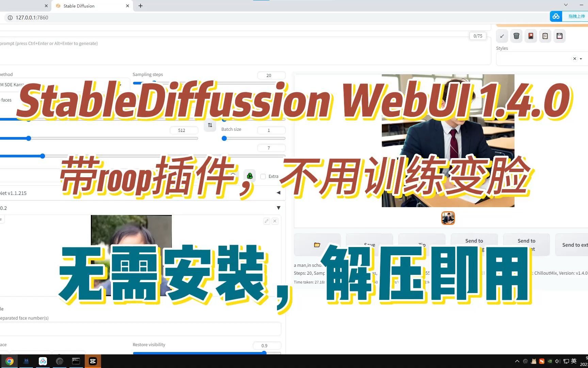Image resolution: width=588 pixels, height=368 pixels.
Task: Click the green recycle icon to reuse seed
Action: [250, 176]
